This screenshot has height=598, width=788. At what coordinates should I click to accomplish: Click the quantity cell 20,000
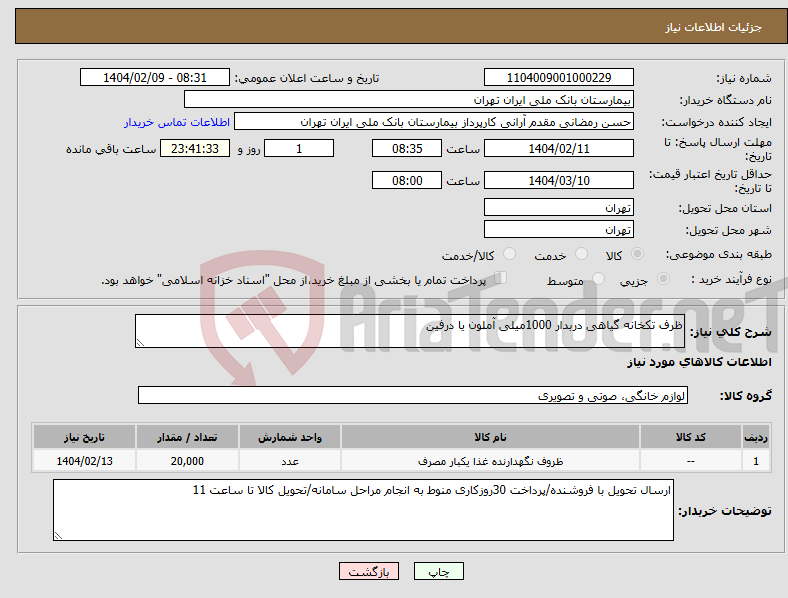pos(187,461)
